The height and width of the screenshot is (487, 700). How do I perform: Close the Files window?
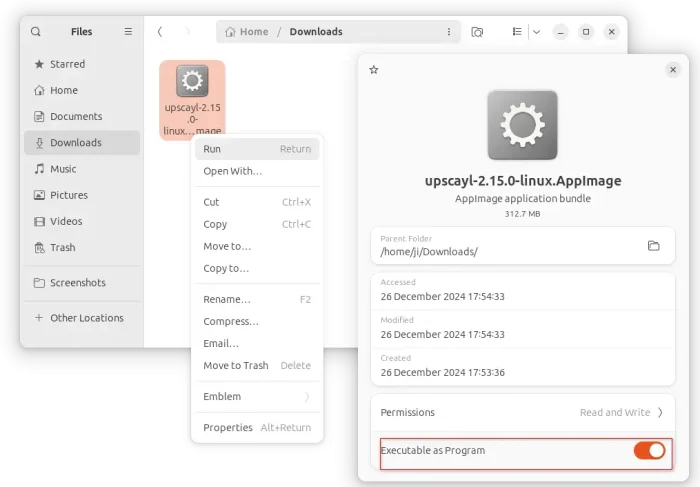point(612,32)
